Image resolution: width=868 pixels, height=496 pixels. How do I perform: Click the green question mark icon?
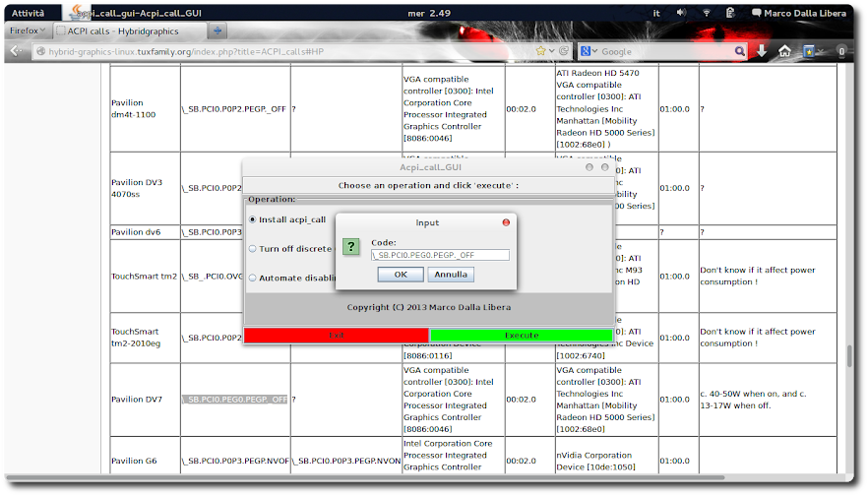coord(351,246)
